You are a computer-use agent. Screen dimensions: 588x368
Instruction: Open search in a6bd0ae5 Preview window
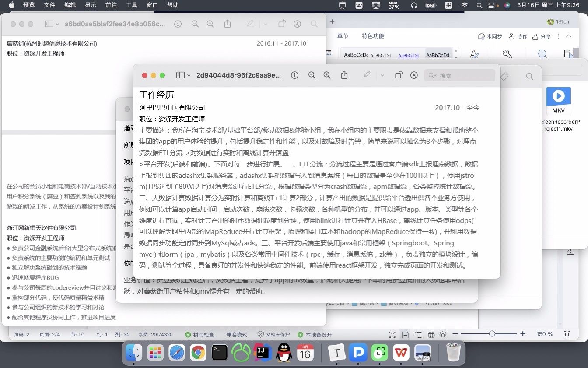tap(314, 24)
